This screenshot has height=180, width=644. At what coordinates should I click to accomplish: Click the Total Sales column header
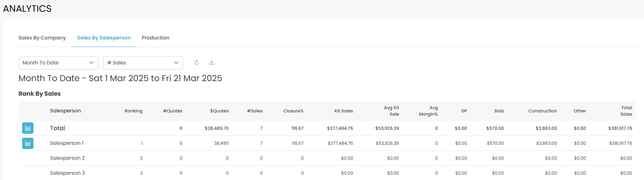[626, 111]
